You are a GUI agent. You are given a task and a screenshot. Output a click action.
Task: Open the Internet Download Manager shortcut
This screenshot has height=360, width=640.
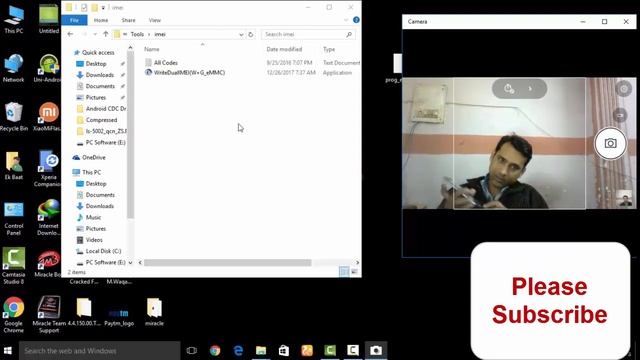tap(48, 218)
